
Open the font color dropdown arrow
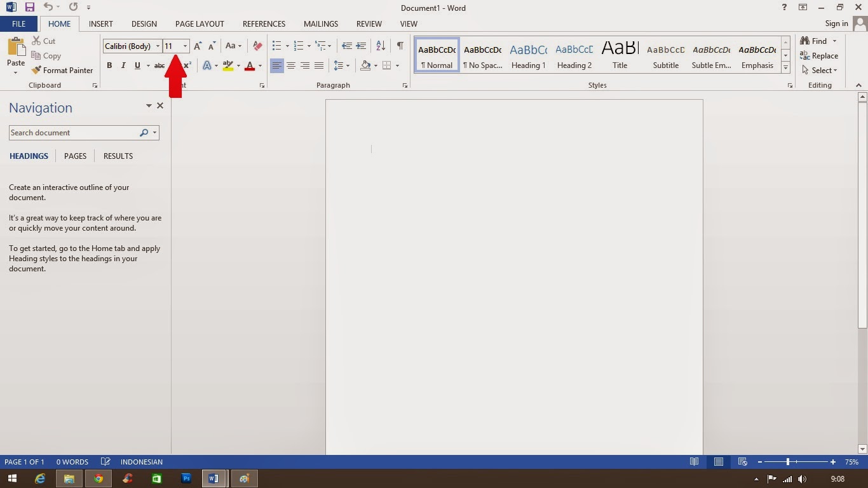click(x=260, y=65)
